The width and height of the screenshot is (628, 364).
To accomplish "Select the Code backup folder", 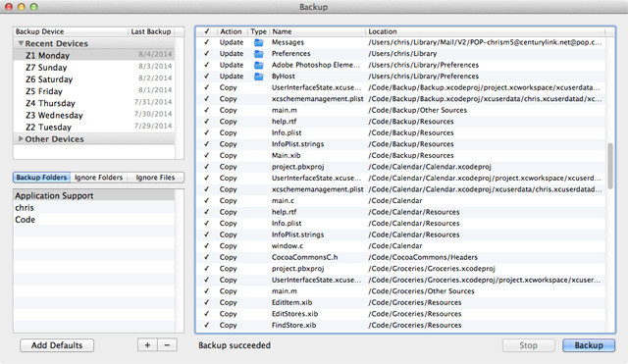I will pyautogui.click(x=94, y=220).
